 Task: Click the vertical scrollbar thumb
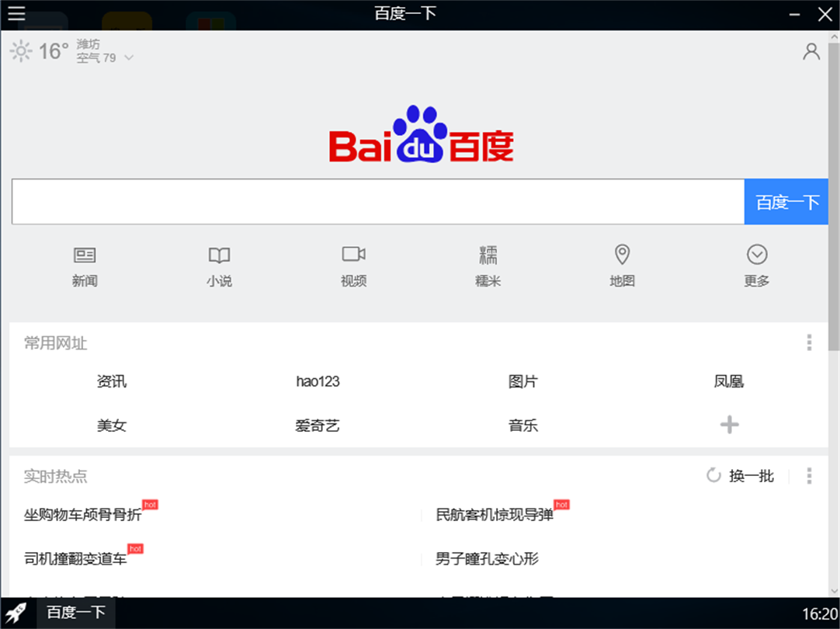tap(834, 196)
